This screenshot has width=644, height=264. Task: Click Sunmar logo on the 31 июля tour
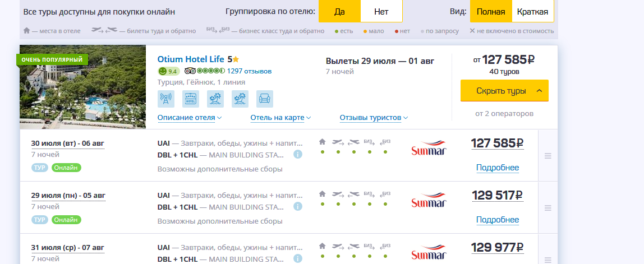[429, 252]
